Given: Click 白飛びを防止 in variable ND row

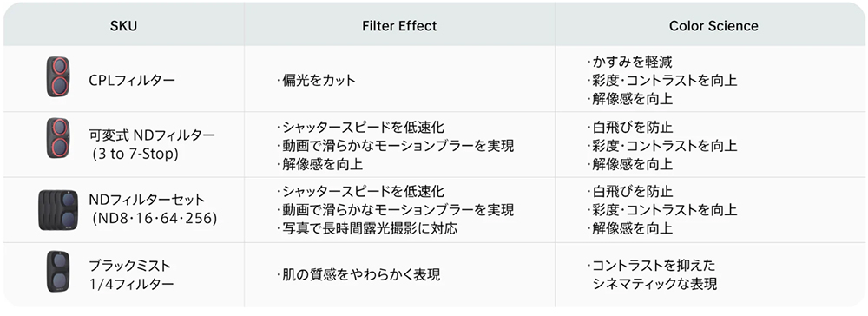Looking at the screenshot, I should click(628, 128).
